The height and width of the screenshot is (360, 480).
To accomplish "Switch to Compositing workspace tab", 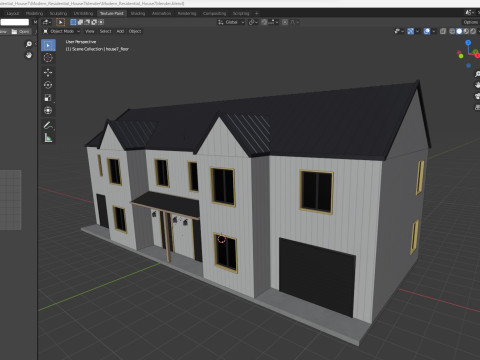I will pos(214,13).
